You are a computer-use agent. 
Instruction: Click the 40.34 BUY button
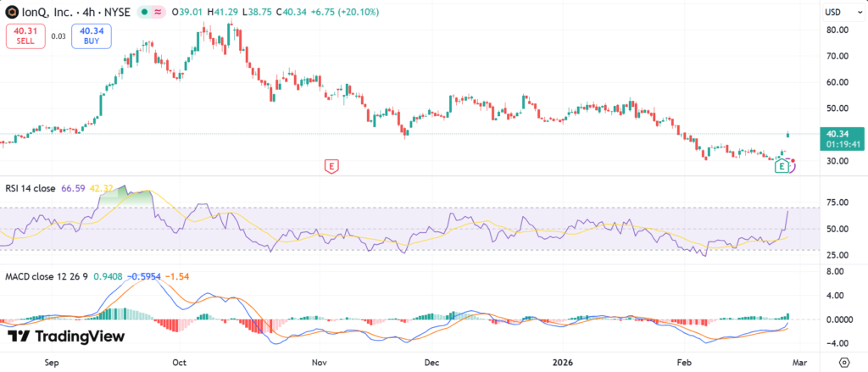coord(92,36)
